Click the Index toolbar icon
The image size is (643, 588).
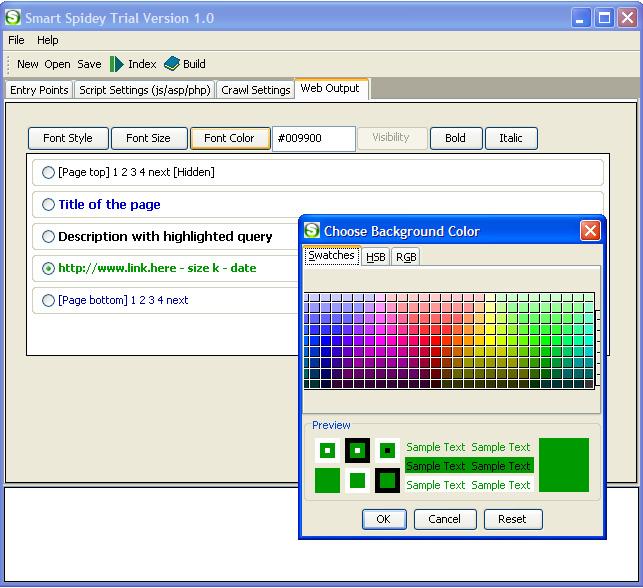point(117,64)
